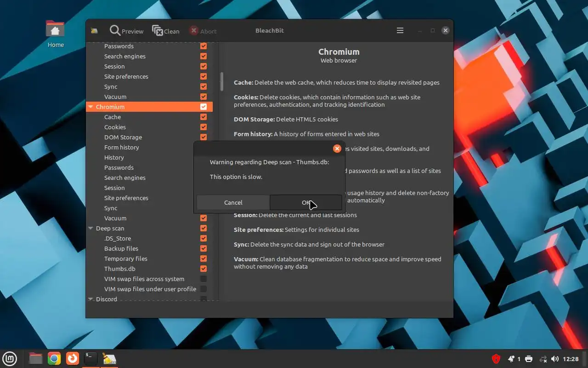Toggle the Chromium group checkbox
This screenshot has width=588, height=368.
pyautogui.click(x=204, y=107)
